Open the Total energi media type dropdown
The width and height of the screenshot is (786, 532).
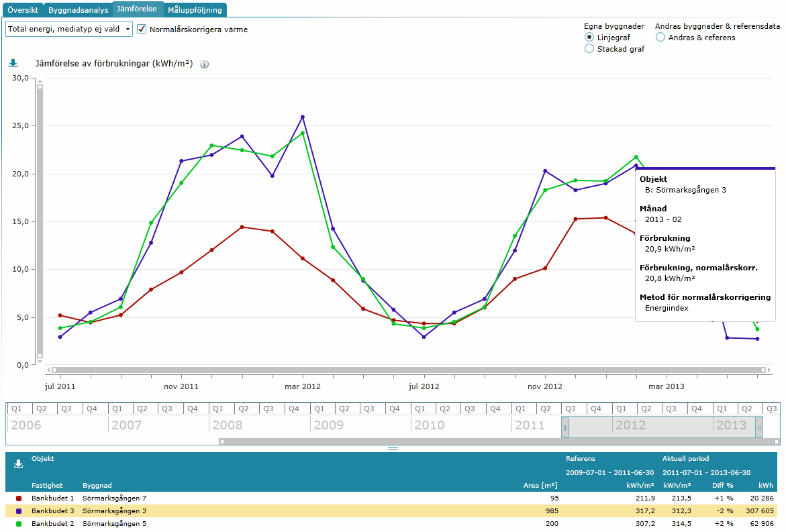[69, 29]
